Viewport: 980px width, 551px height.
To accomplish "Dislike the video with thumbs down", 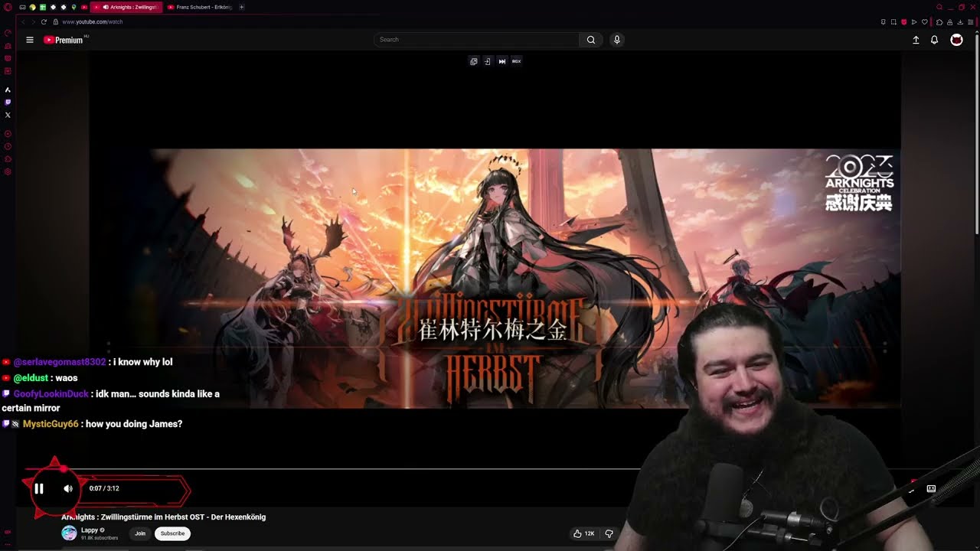I will [609, 533].
